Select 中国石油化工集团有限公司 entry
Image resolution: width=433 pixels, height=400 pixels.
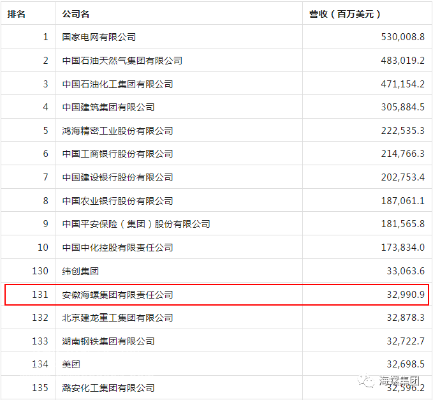(x=118, y=84)
